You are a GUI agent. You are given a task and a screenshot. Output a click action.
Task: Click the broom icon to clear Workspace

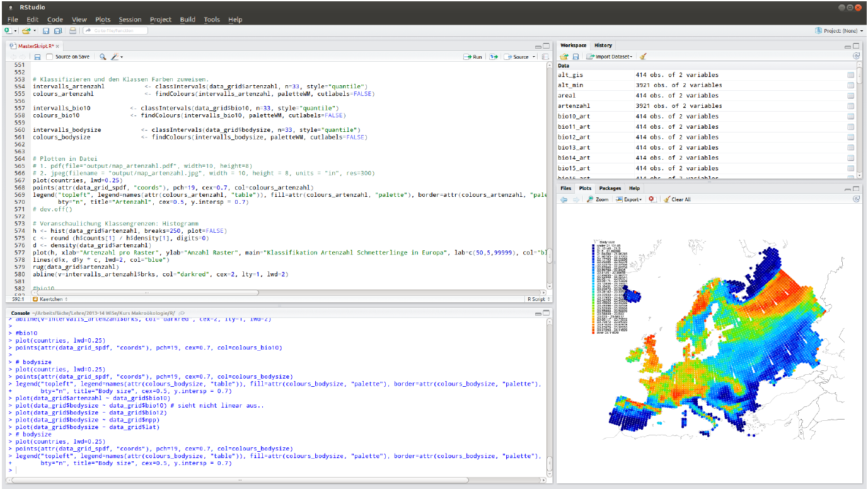tap(643, 57)
